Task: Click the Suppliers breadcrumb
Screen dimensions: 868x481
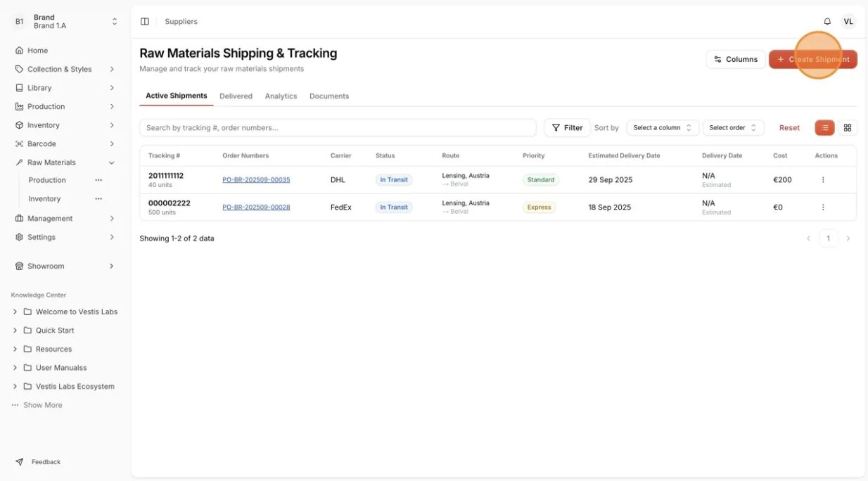Action: 181,22
